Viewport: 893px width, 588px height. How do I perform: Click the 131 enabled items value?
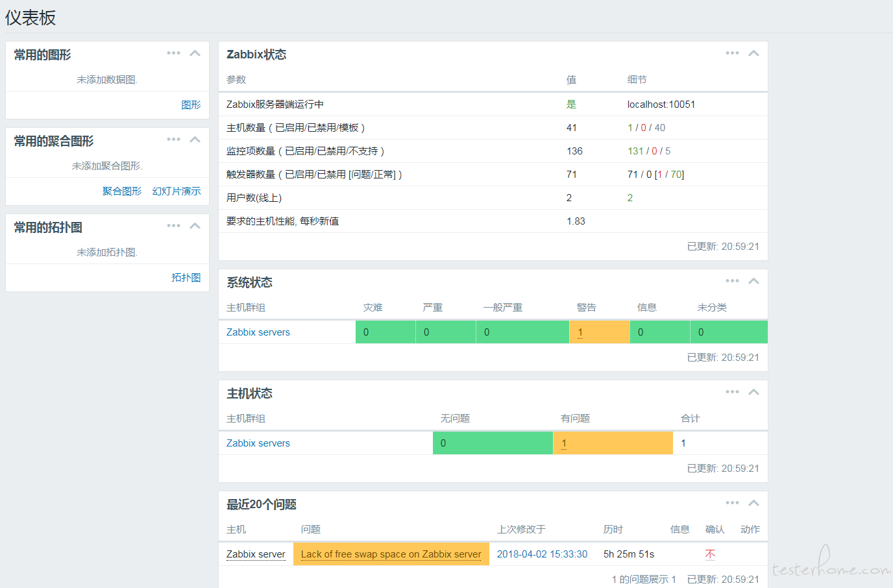[635, 151]
